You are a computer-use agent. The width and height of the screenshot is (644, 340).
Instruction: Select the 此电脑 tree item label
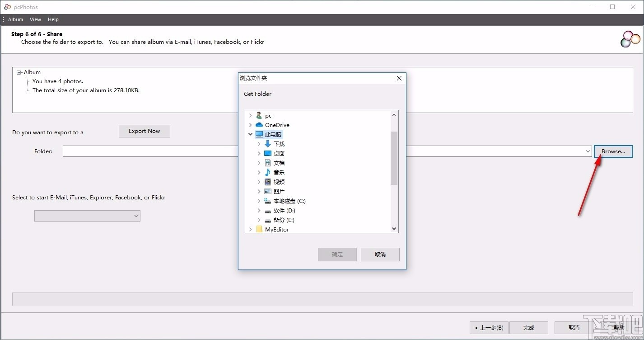273,134
